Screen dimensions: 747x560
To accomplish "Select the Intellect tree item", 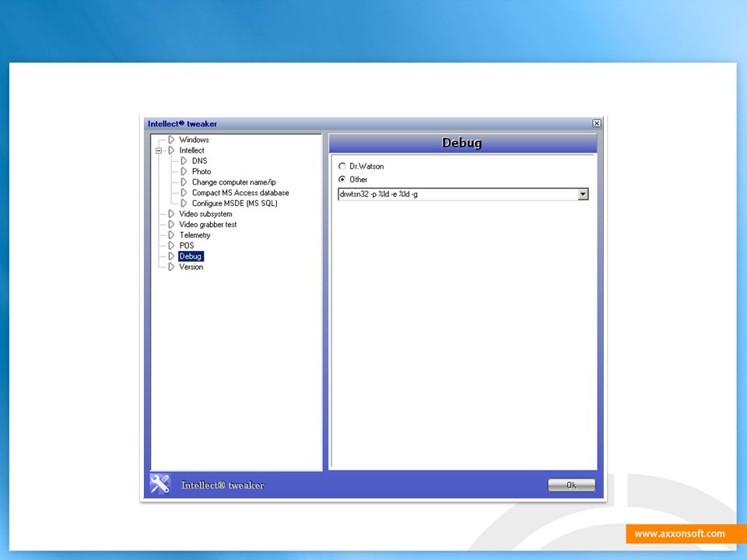I will 191,150.
